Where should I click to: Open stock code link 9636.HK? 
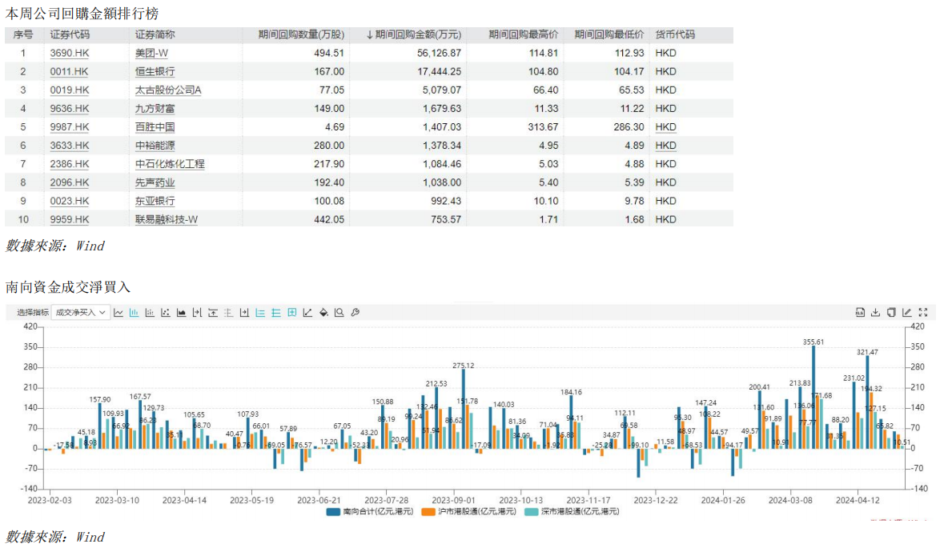[x=69, y=109]
